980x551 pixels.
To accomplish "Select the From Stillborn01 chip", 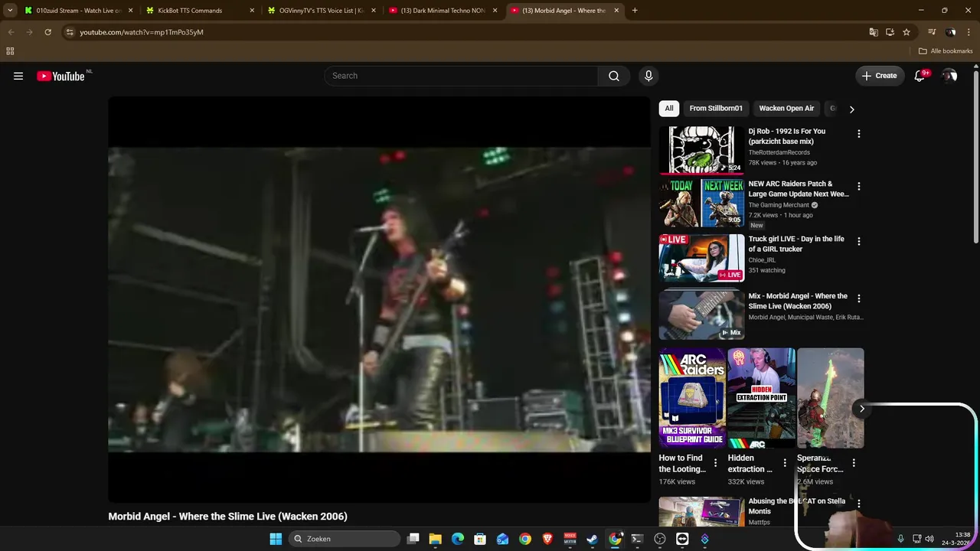I will [716, 109].
